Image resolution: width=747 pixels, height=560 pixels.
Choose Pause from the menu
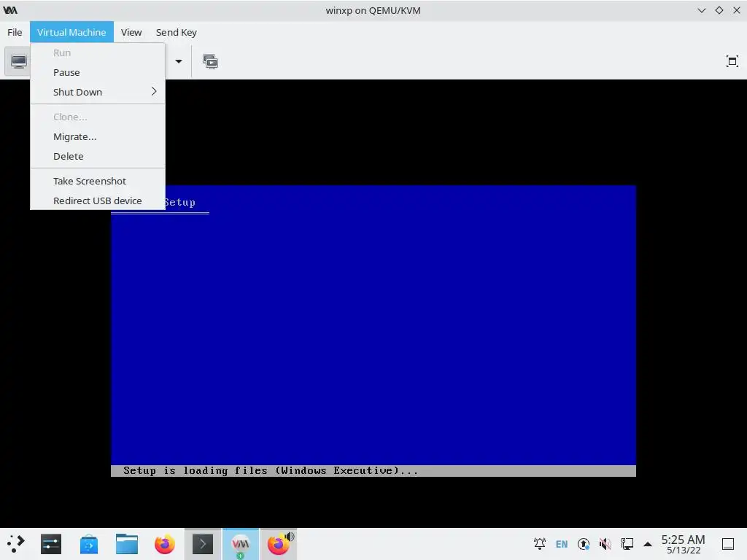98,72
